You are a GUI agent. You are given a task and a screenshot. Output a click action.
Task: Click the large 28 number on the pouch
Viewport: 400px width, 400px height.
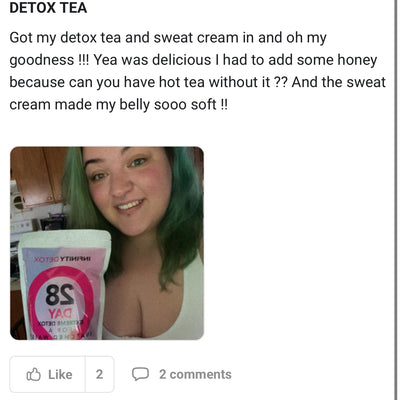coord(60,295)
